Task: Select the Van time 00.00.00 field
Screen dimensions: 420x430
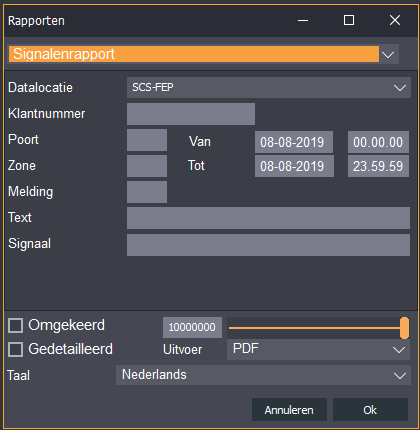Action: (378, 142)
